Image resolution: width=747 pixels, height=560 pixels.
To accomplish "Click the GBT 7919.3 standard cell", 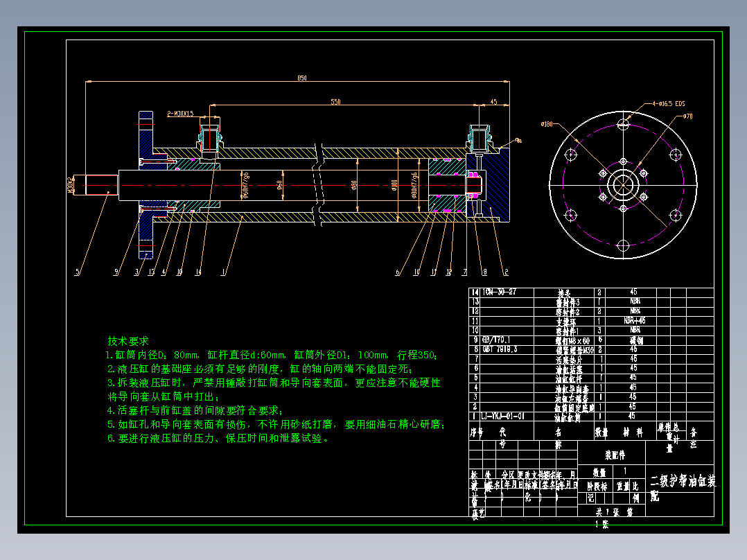I will coord(500,349).
